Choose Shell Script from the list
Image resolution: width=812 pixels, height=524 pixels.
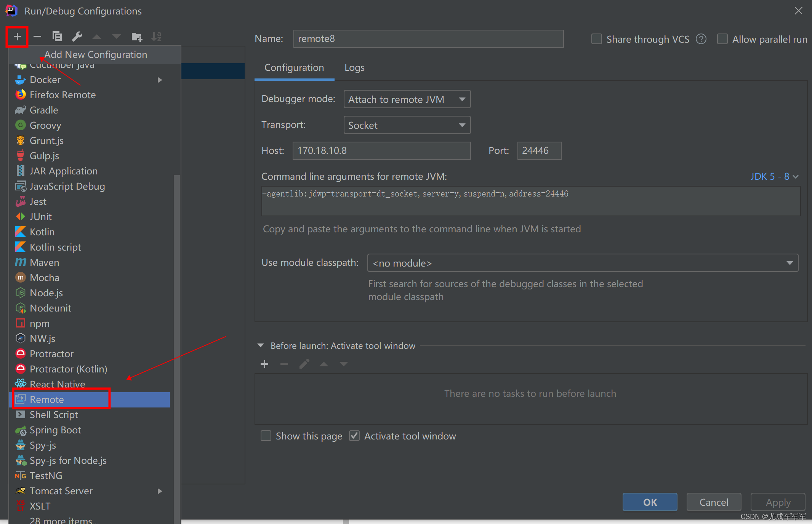pyautogui.click(x=89, y=415)
